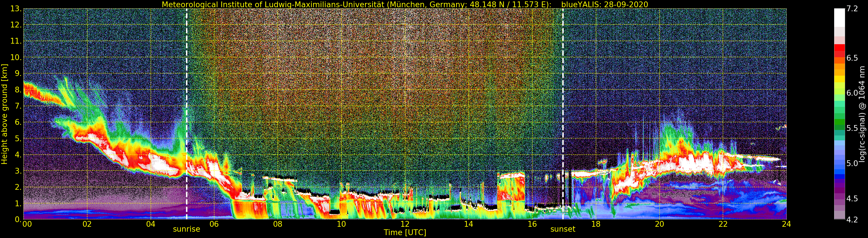Click the 24 tick on the time axis

tap(786, 224)
